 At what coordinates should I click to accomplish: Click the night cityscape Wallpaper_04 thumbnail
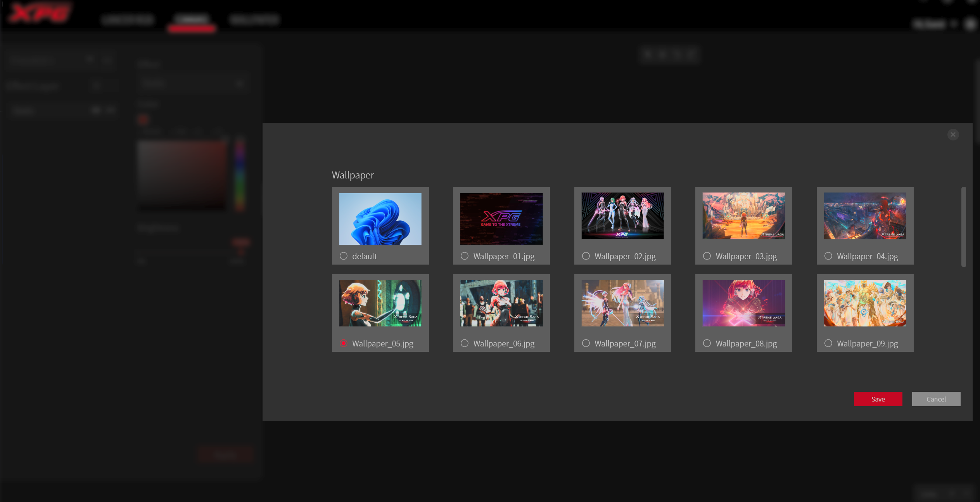(x=865, y=216)
